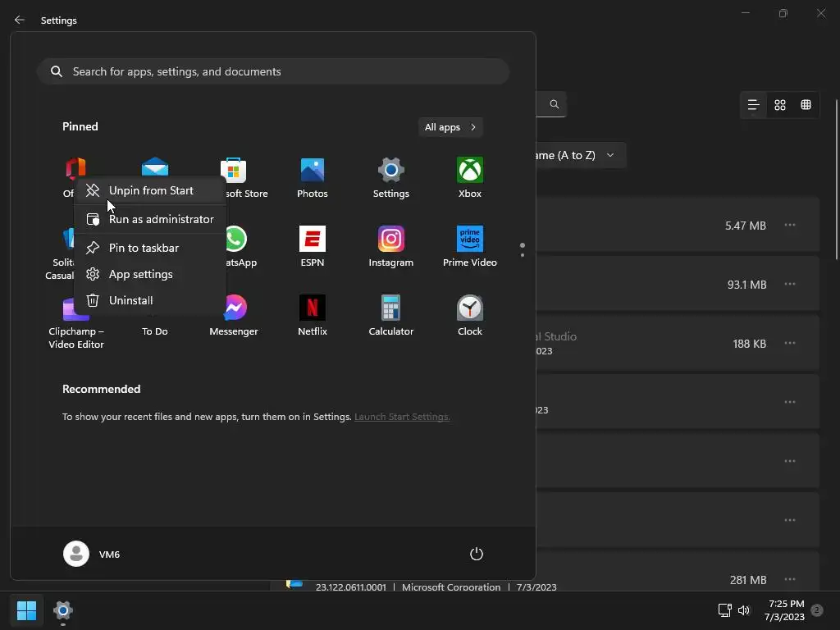Open the ESPN app tile
The image size is (840, 630).
pyautogui.click(x=313, y=246)
